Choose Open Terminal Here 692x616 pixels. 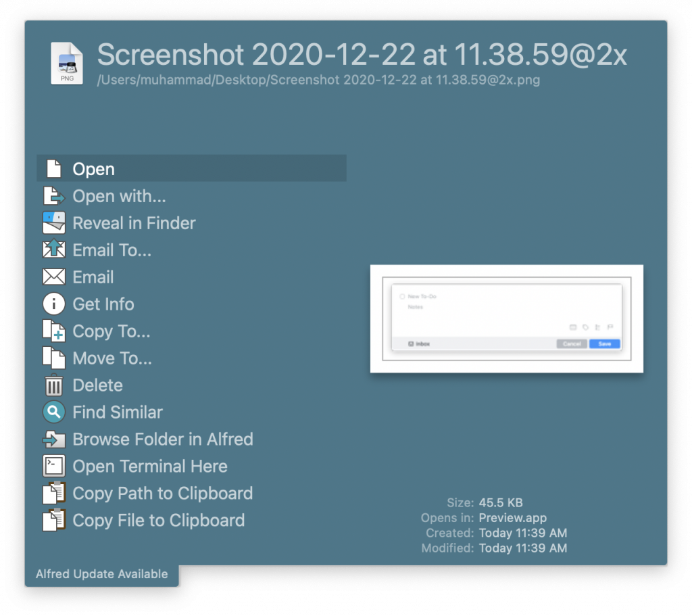click(x=191, y=466)
